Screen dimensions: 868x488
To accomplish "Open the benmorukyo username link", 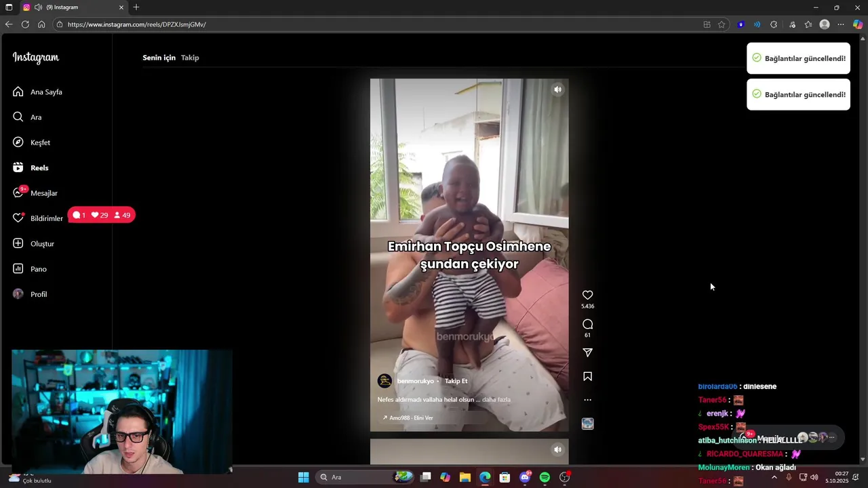I will click(415, 381).
